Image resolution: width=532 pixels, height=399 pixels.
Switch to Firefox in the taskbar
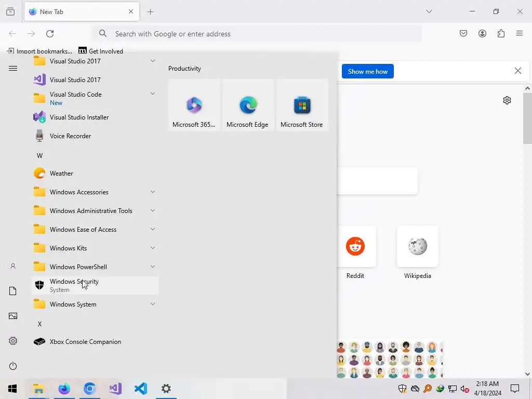pyautogui.click(x=64, y=389)
